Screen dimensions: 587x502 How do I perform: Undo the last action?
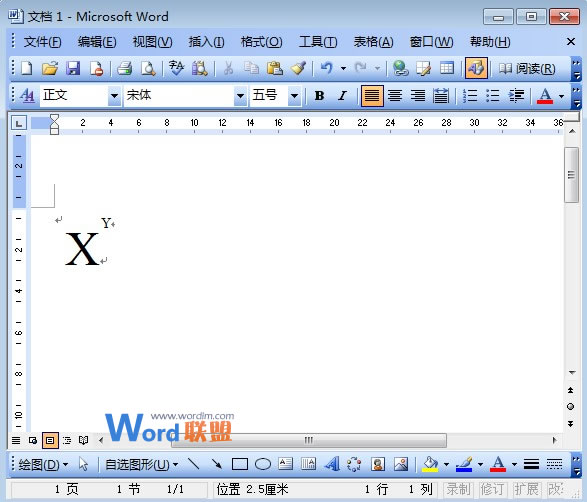point(326,69)
